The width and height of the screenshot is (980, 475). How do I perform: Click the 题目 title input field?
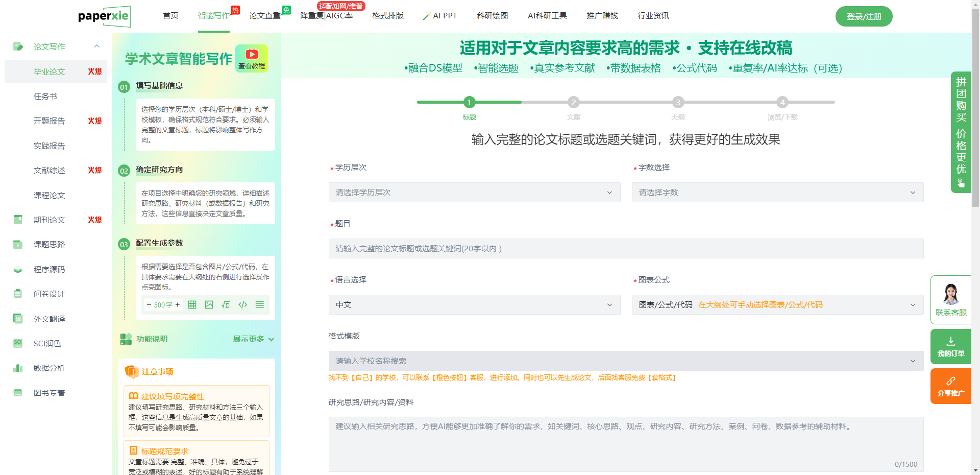626,249
